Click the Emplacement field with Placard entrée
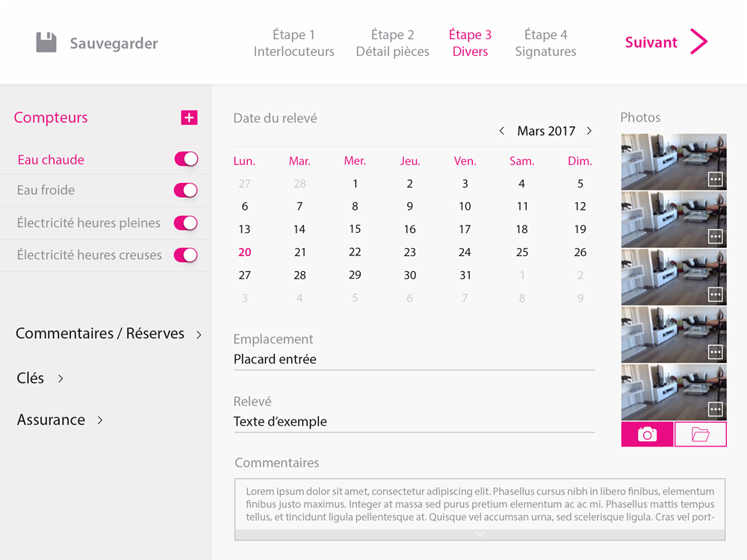This screenshot has width=747, height=560. pos(414,359)
